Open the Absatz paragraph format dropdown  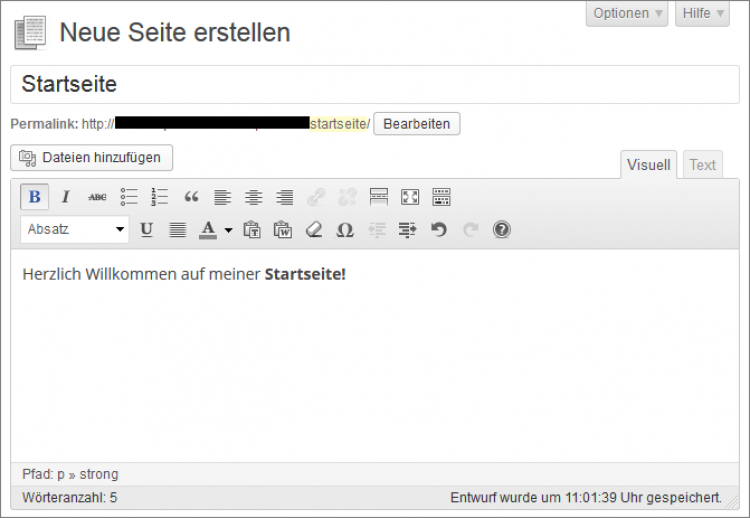pos(75,230)
